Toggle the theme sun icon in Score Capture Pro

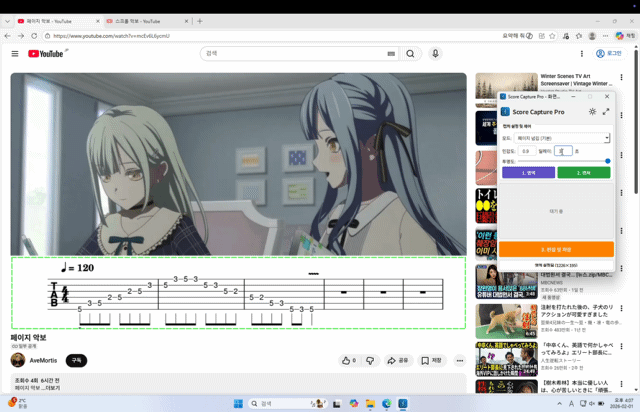[592, 112]
